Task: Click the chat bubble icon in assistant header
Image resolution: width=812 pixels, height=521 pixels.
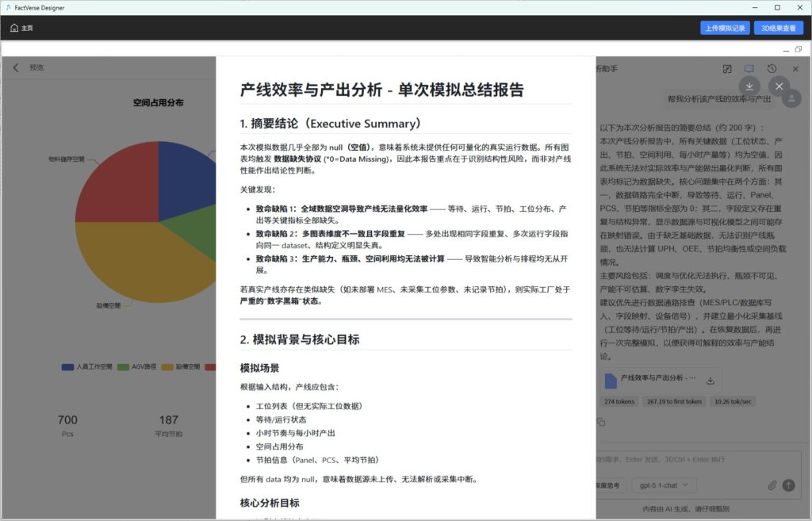Action: [x=749, y=69]
